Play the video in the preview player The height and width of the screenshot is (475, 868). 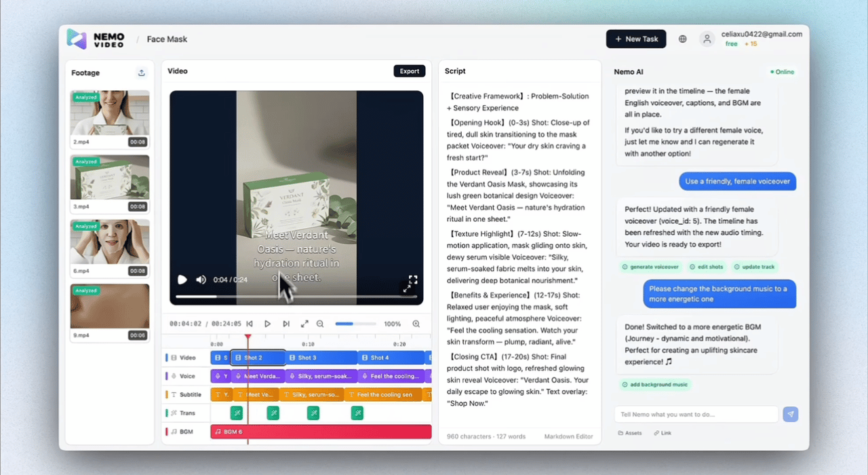point(182,280)
